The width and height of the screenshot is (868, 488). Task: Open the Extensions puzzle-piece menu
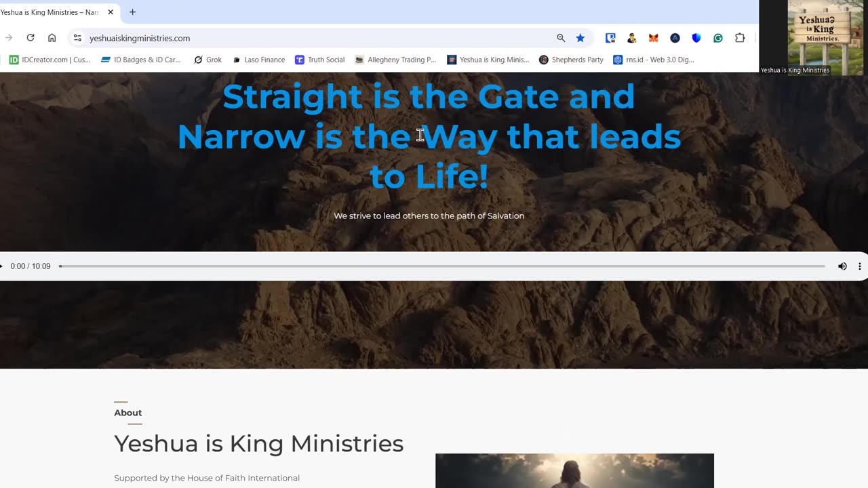tap(740, 38)
